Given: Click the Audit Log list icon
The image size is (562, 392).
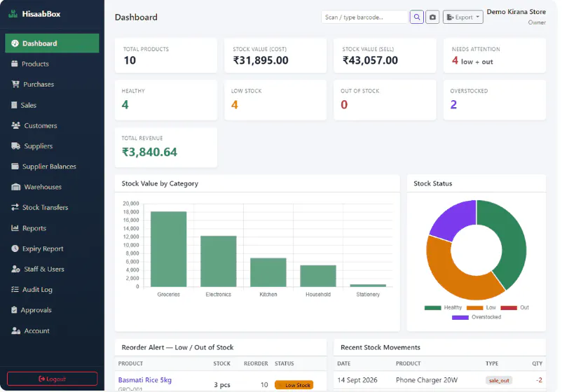Looking at the screenshot, I should coord(15,289).
